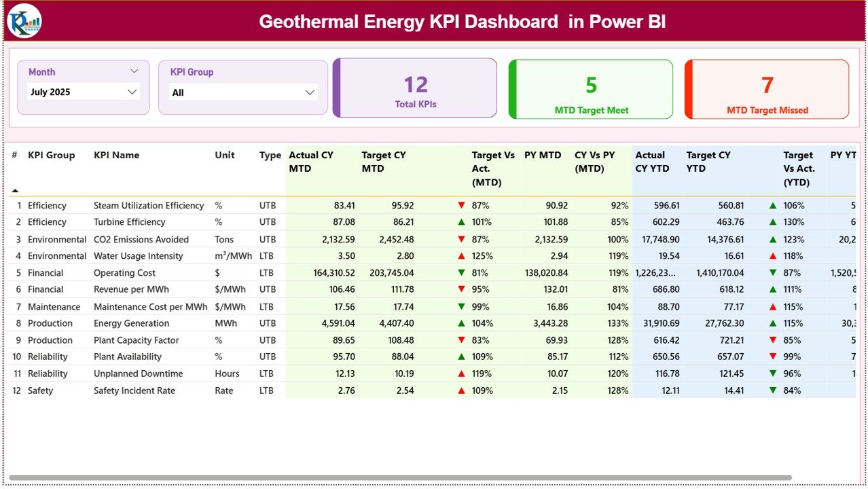Click red triangle on Safety Incident Rate MTD
This screenshot has width=868, height=489.
tap(462, 391)
